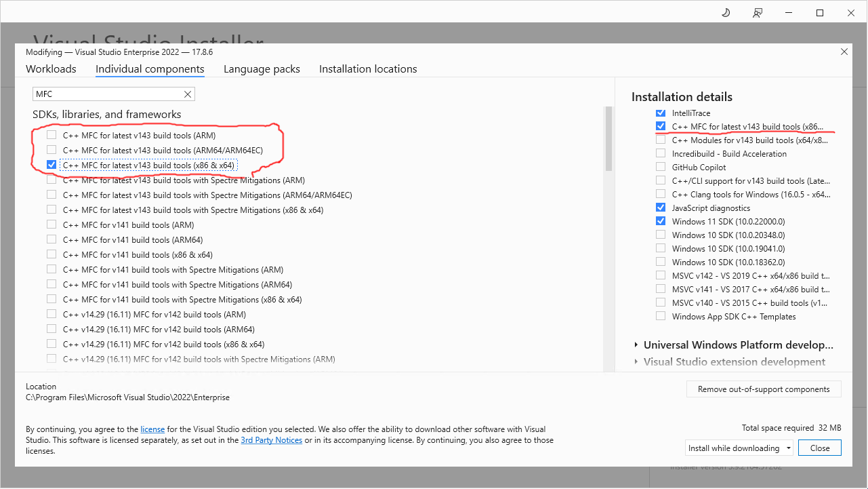
Task: Close the Modifying dialog with the X
Action: click(x=844, y=52)
